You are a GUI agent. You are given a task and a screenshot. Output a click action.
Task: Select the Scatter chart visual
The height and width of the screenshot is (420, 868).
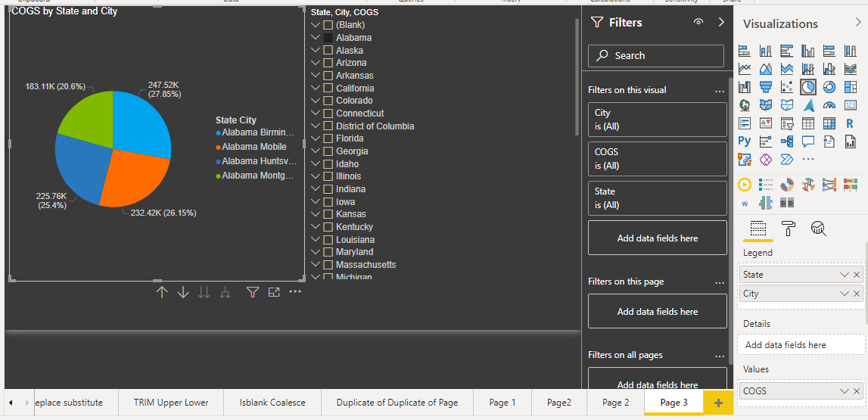[787, 87]
